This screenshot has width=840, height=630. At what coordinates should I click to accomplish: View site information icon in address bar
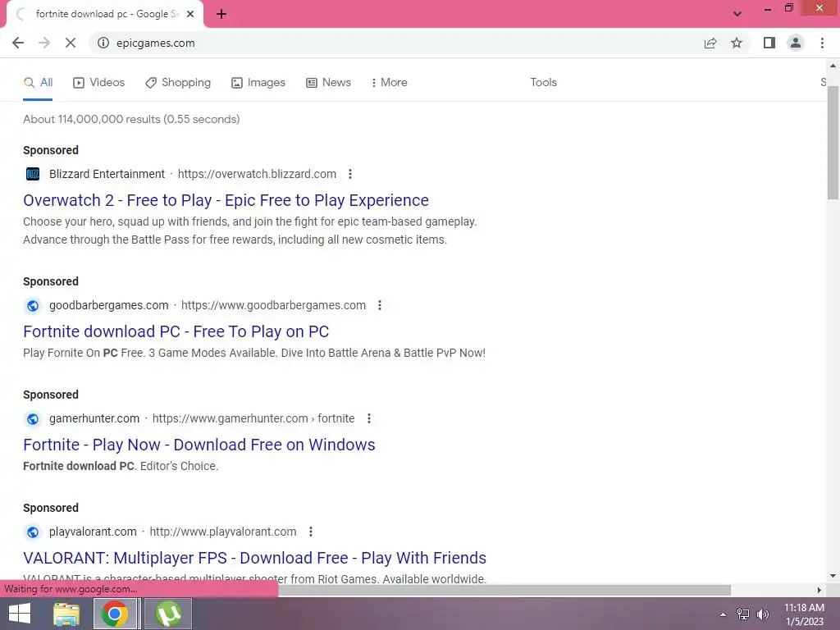click(103, 43)
